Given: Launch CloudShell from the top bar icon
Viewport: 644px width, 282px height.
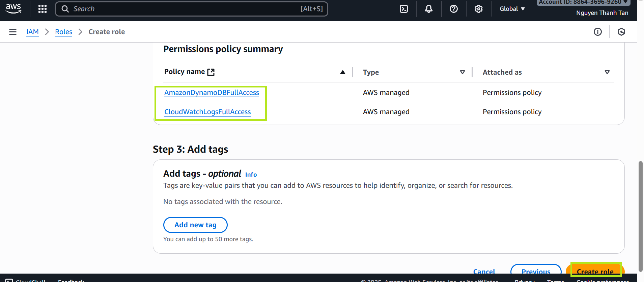Looking at the screenshot, I should point(403,9).
